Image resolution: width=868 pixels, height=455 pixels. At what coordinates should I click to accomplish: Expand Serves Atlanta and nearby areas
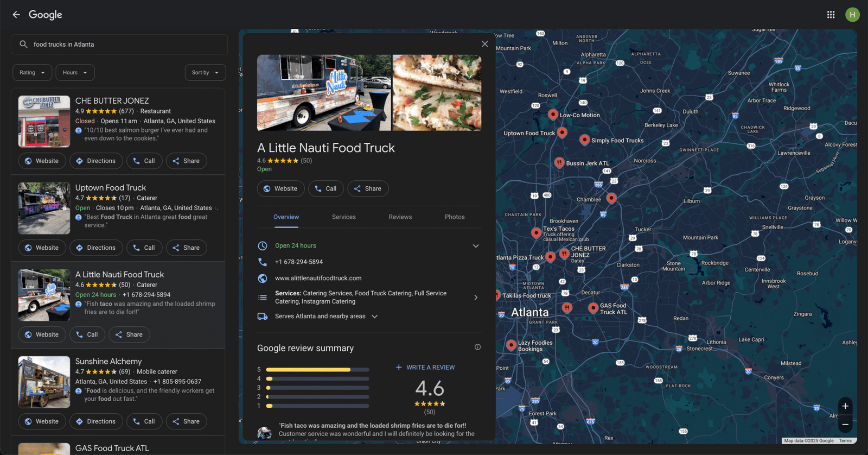click(x=374, y=317)
